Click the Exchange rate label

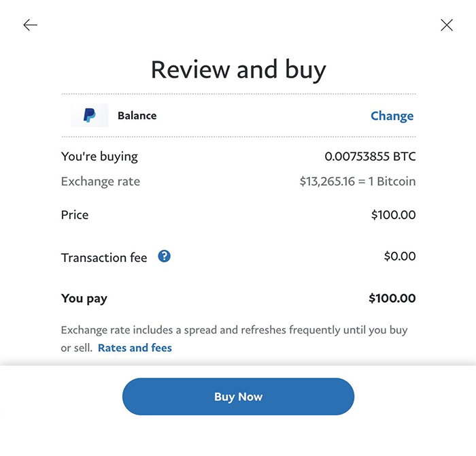(x=101, y=182)
